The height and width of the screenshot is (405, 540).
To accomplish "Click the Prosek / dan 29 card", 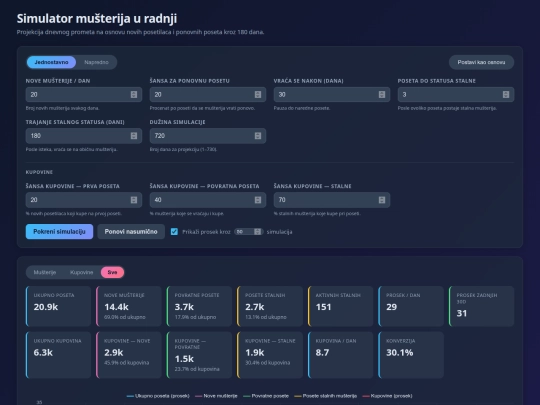I will point(411,306).
